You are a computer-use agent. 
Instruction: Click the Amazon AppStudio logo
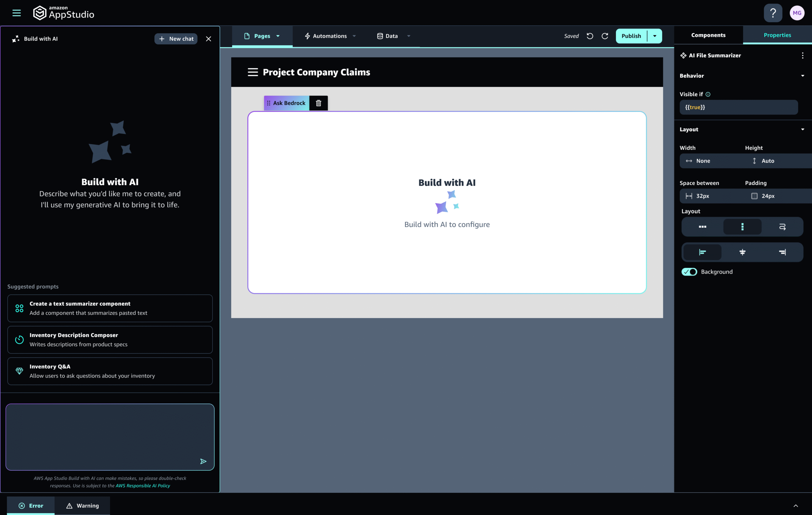[64, 13]
